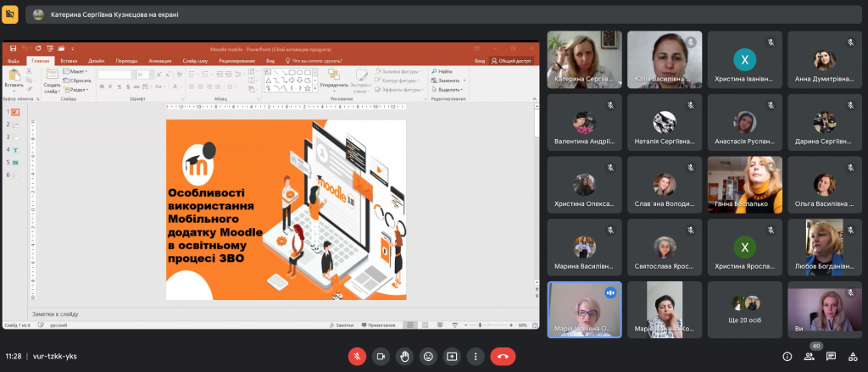Toggle underline Ч formatting
868x372 pixels.
119,86
